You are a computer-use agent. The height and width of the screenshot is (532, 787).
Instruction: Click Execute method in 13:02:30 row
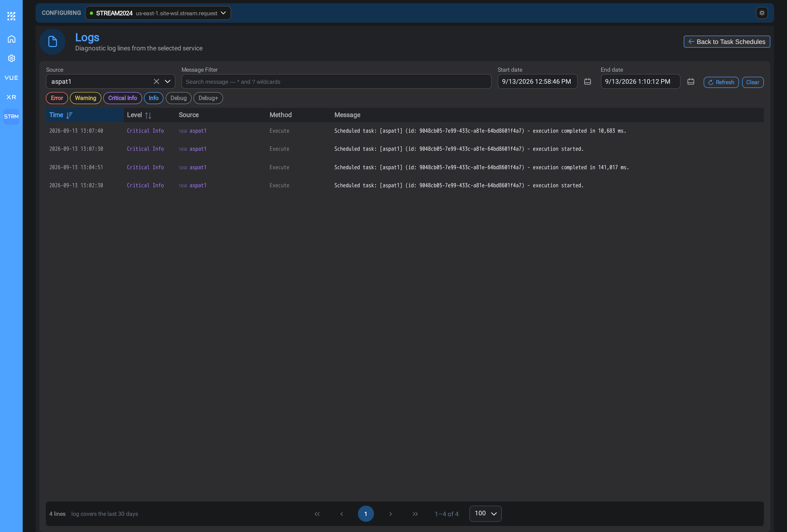coord(279,186)
